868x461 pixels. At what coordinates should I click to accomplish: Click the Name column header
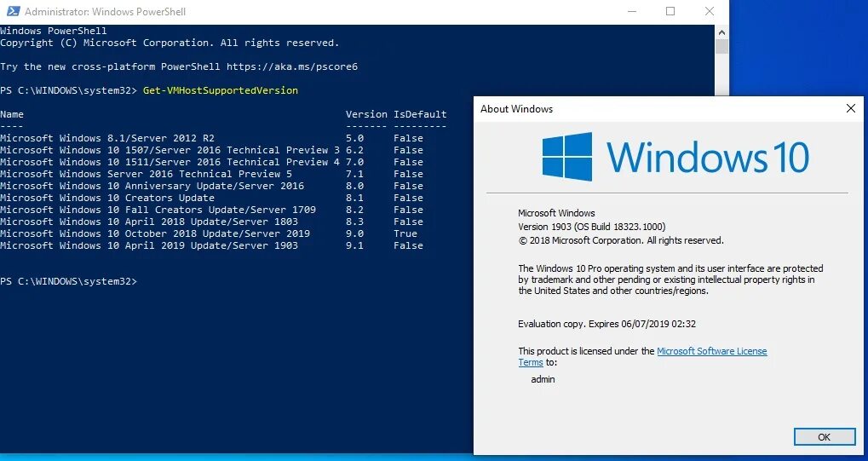12,114
